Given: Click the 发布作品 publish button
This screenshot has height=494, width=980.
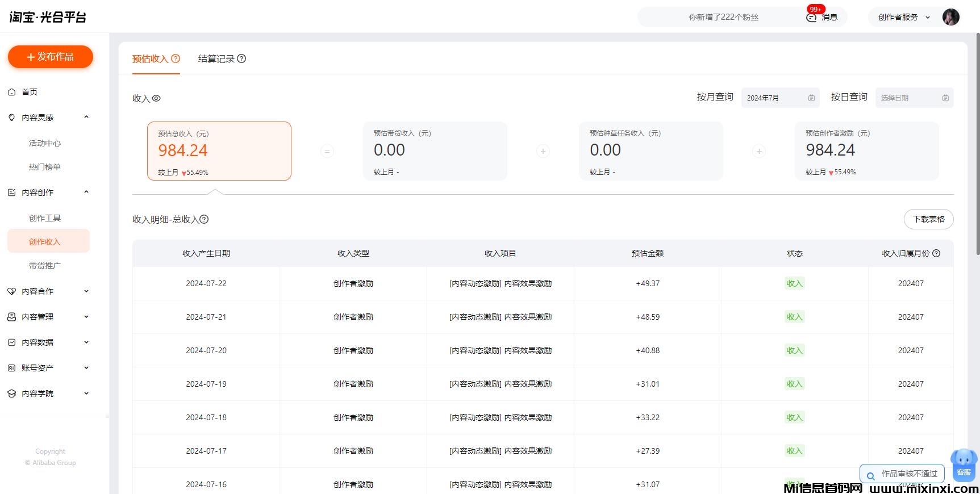Looking at the screenshot, I should tap(51, 57).
